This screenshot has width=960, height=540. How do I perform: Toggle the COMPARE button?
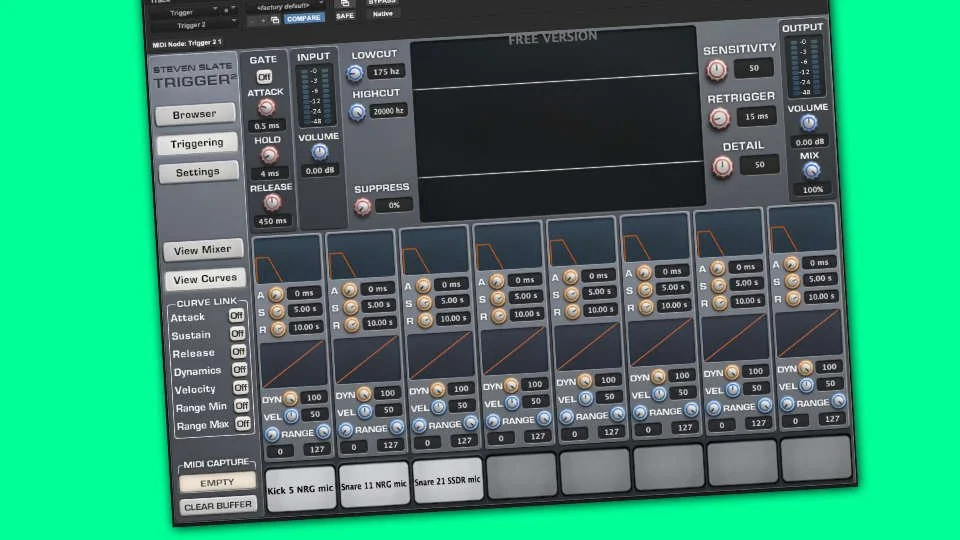(x=304, y=18)
